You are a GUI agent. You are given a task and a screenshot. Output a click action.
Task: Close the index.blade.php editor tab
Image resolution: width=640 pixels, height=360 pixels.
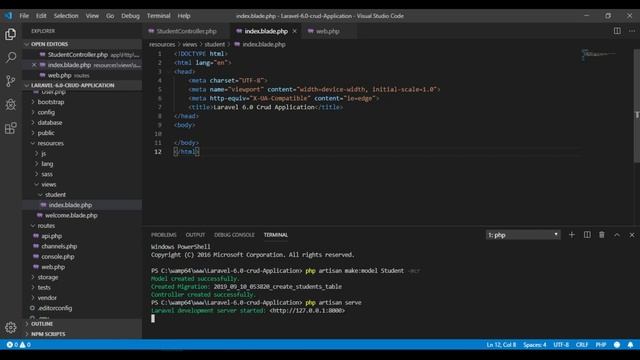click(x=294, y=31)
